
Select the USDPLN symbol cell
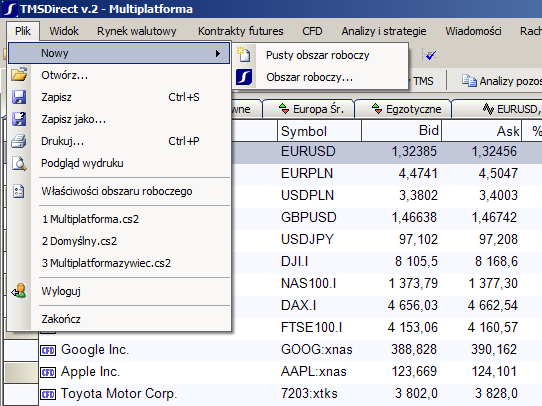tap(307, 195)
